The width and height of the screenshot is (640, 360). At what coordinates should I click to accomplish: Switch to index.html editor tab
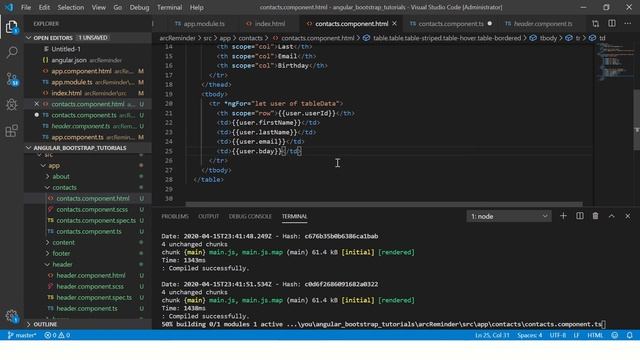coord(266,24)
